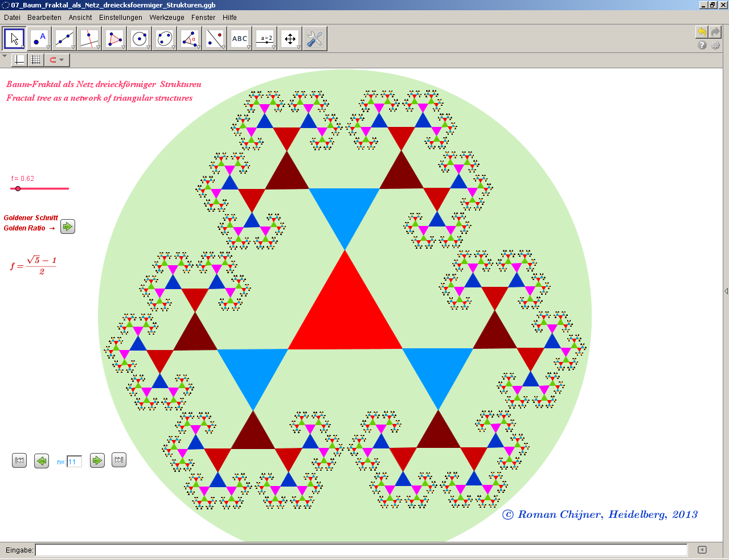Open the Werkzeuge menu

167,18
